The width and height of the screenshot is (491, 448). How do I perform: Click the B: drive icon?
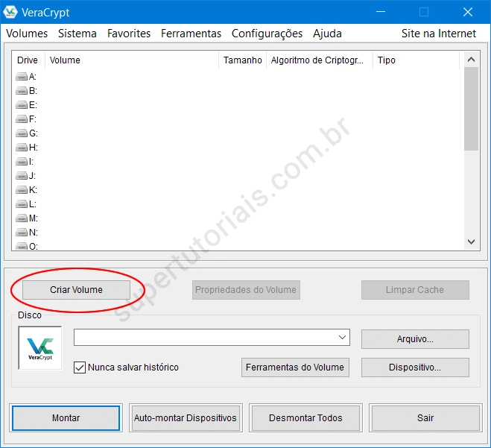[x=22, y=91]
